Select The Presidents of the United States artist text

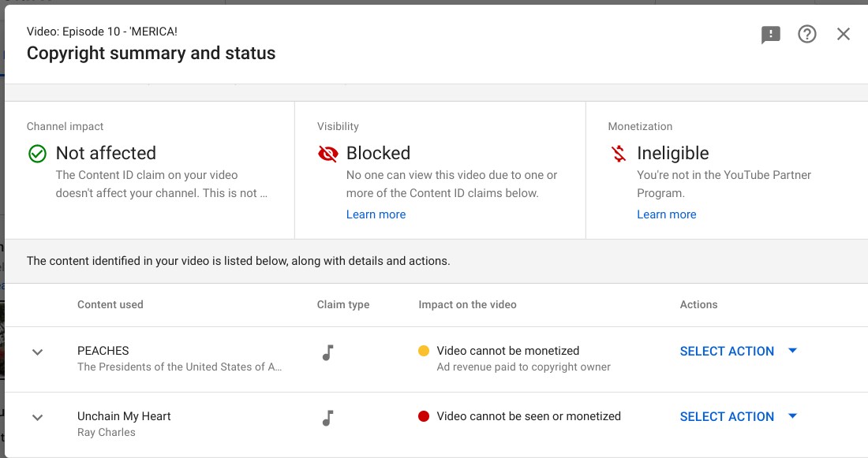(179, 367)
